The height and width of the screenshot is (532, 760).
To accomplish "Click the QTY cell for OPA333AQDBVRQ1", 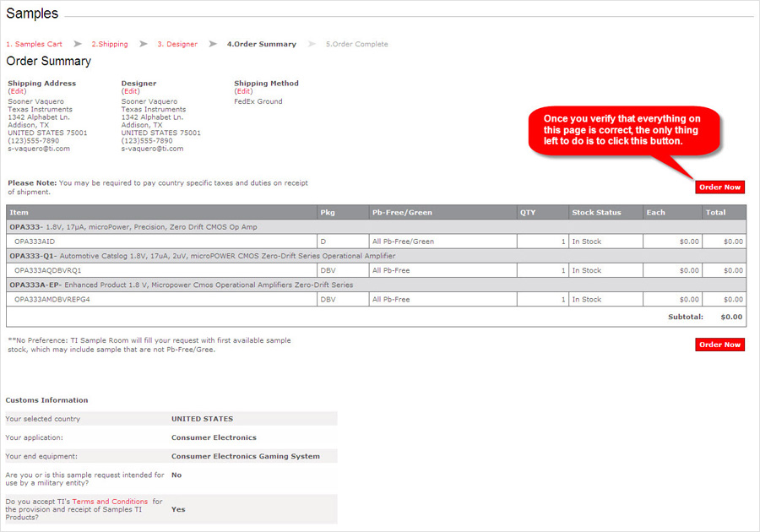I will (540, 270).
